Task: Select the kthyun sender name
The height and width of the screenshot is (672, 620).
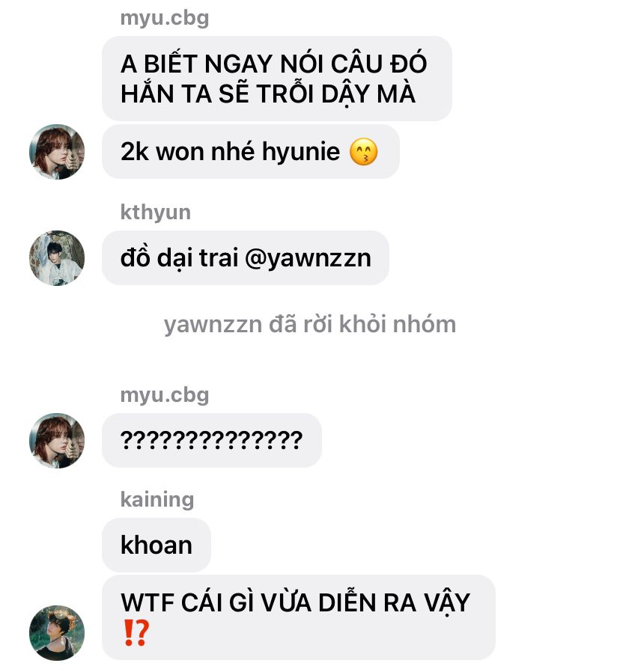Action: click(155, 212)
